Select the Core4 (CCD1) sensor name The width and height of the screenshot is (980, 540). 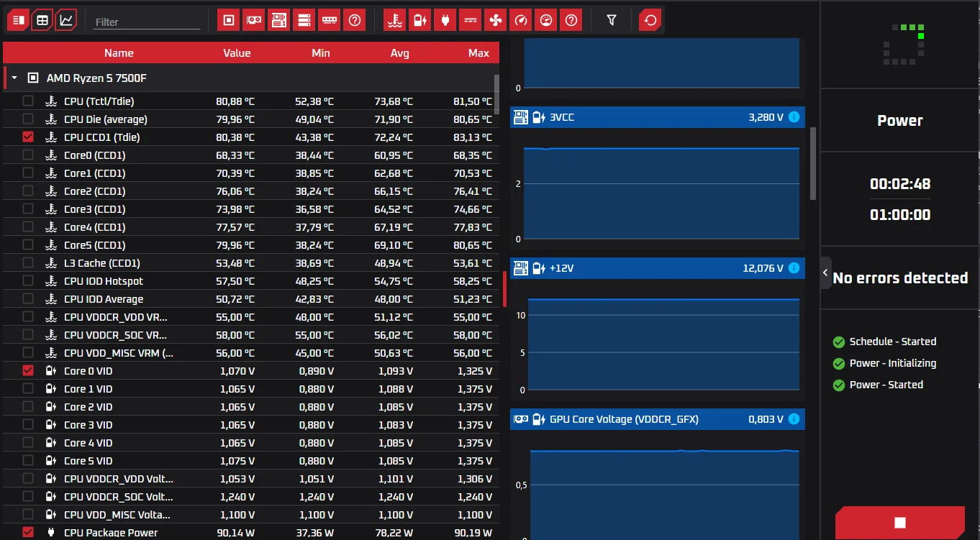point(95,227)
